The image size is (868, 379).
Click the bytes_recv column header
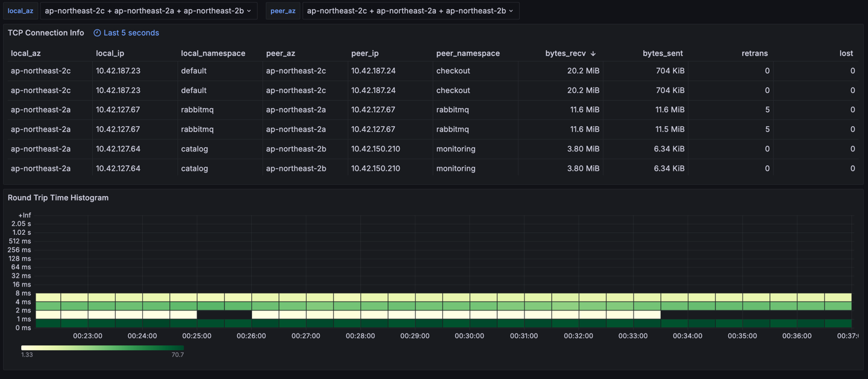click(x=565, y=53)
